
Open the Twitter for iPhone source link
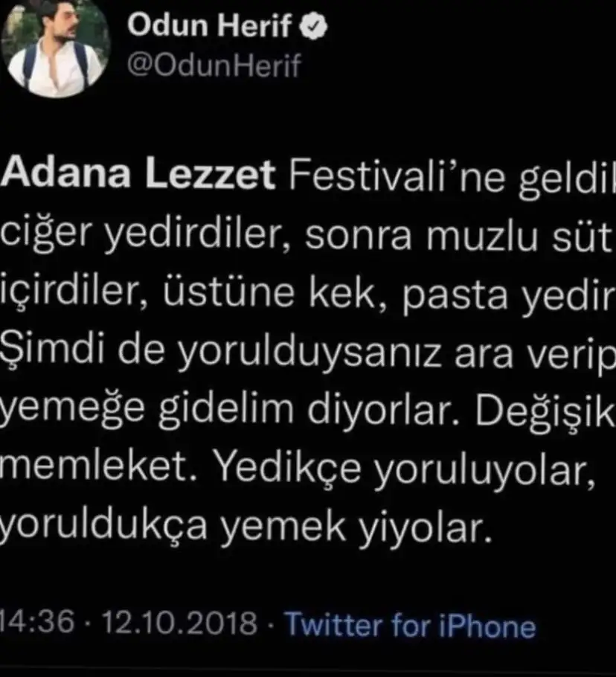tap(411, 625)
